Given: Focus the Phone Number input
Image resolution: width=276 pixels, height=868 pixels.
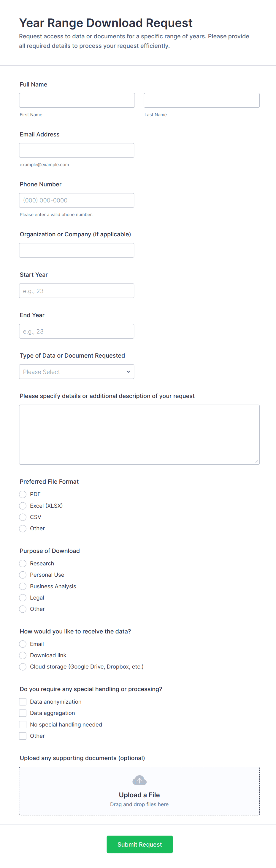Looking at the screenshot, I should (x=76, y=200).
